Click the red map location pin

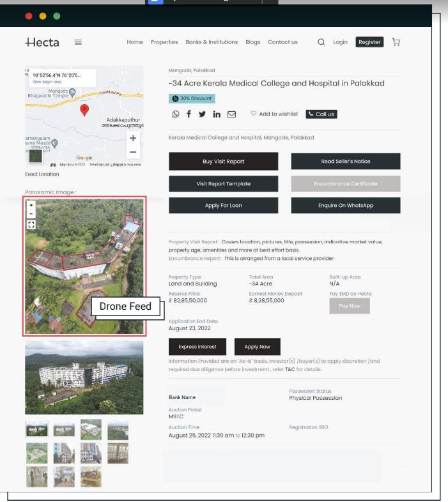[84, 110]
